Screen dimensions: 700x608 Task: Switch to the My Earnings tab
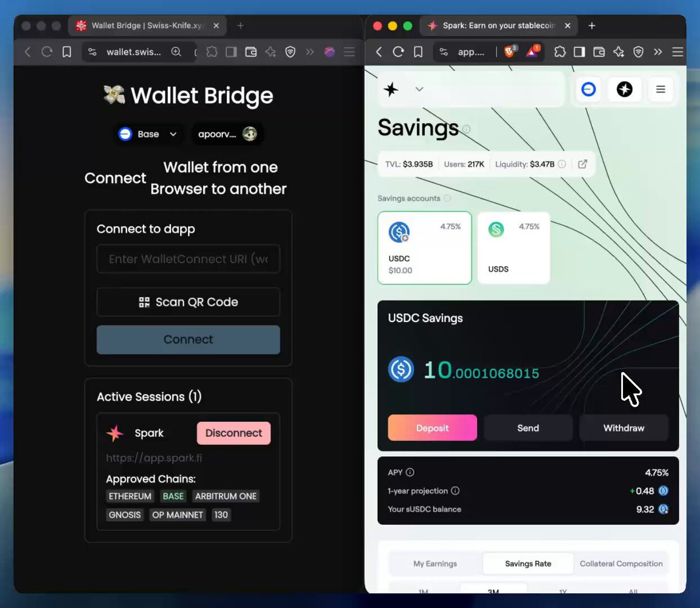tap(435, 564)
